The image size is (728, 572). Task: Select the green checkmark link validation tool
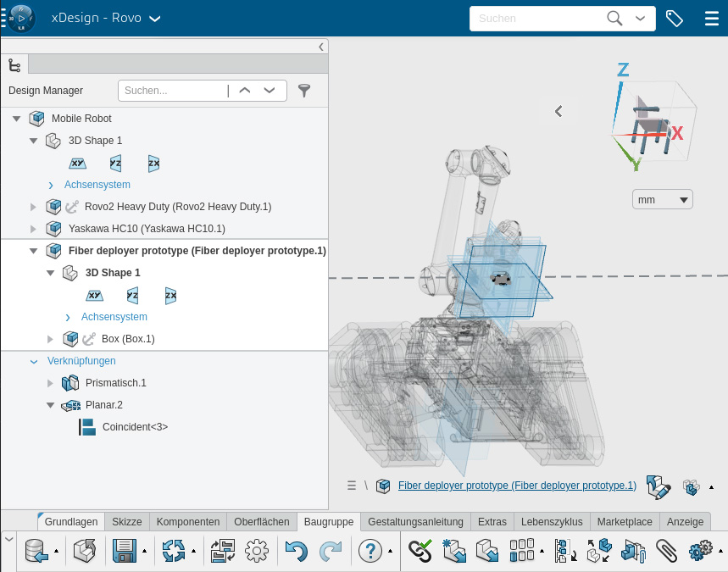[x=420, y=551]
